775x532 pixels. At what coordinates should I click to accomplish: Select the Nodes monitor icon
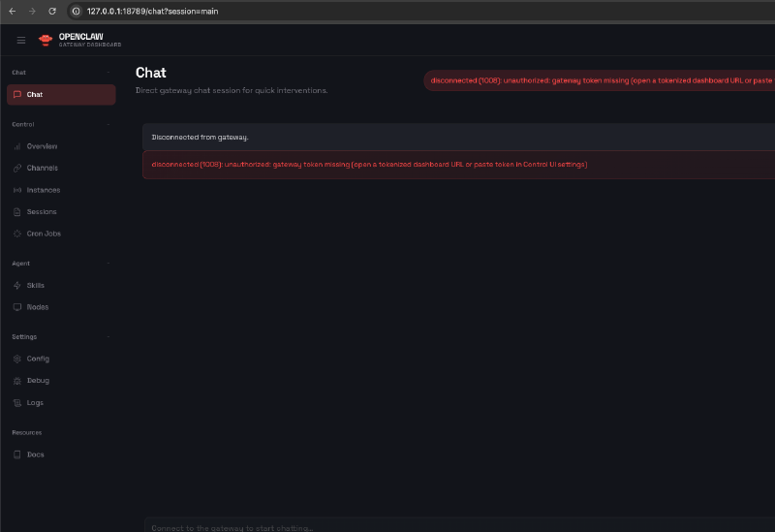[17, 307]
